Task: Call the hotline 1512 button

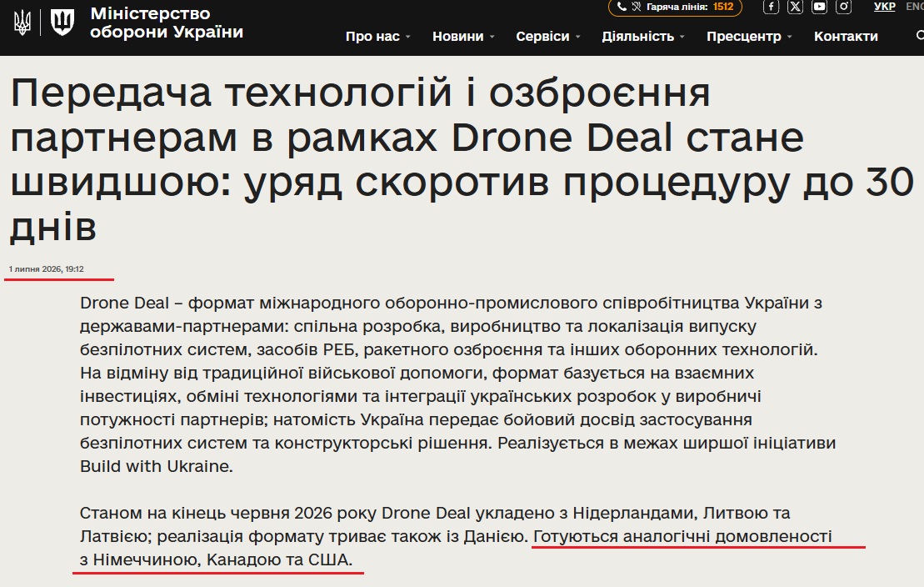Action: coord(675,7)
